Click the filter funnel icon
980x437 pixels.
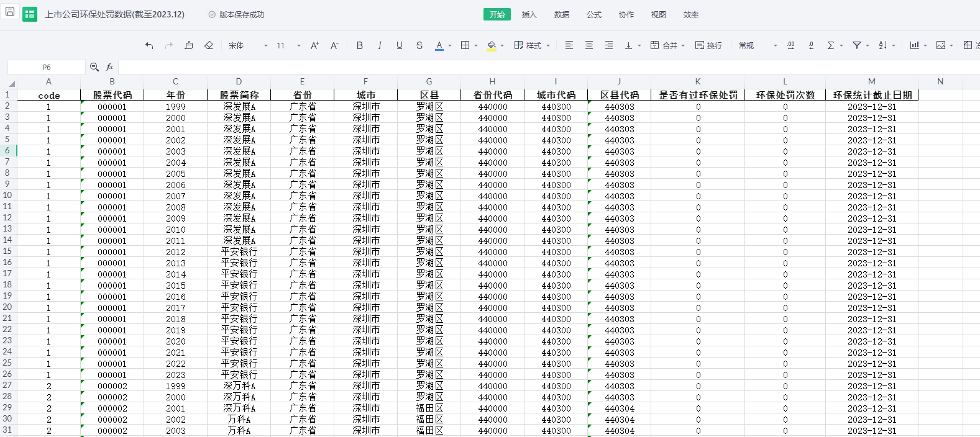point(857,45)
